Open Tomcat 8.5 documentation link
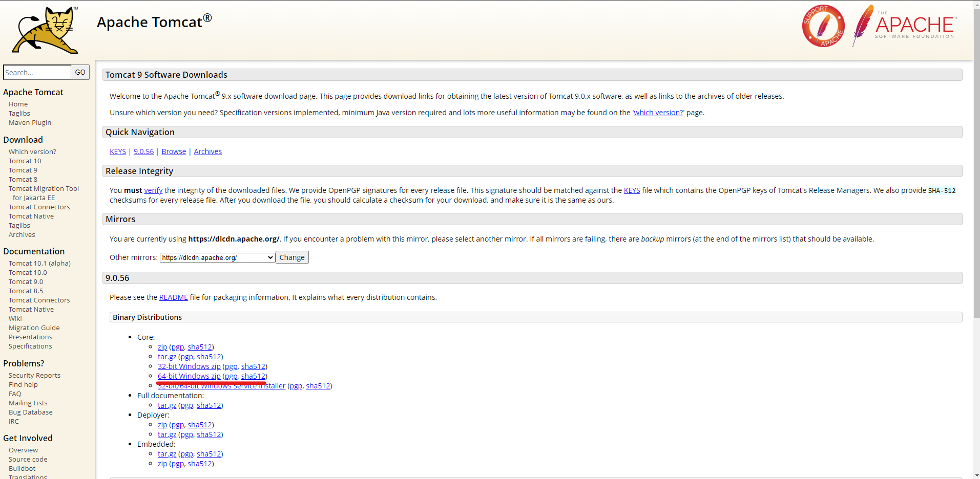The image size is (980, 479). coord(26,291)
